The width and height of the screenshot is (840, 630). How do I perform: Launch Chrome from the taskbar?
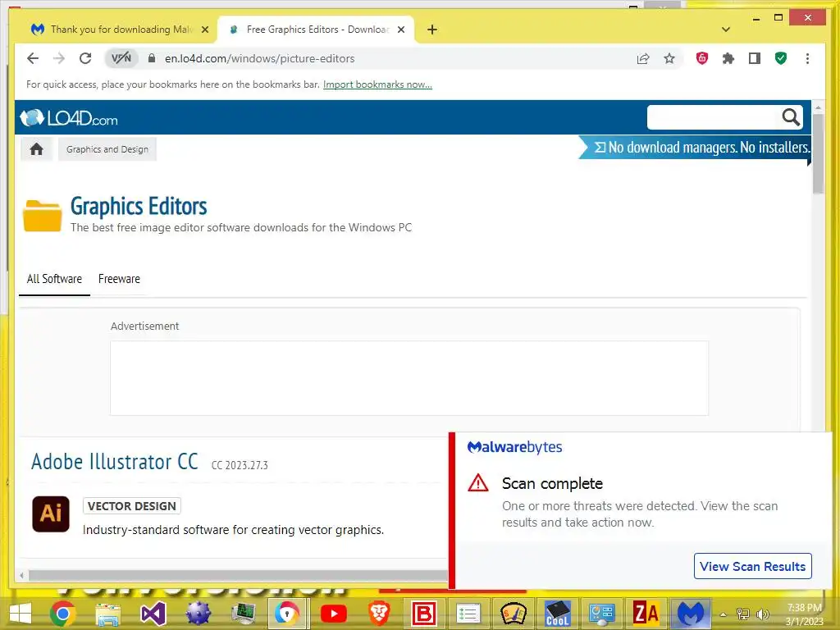click(63, 614)
